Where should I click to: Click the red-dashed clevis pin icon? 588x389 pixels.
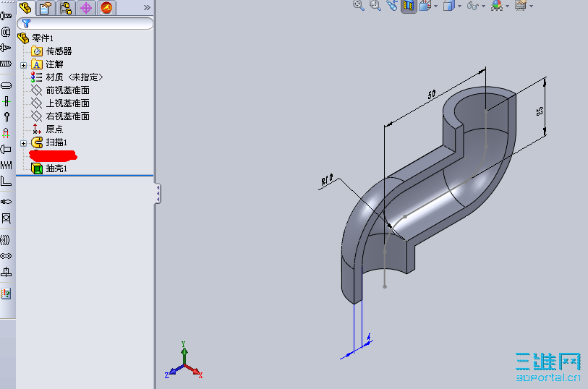6,133
